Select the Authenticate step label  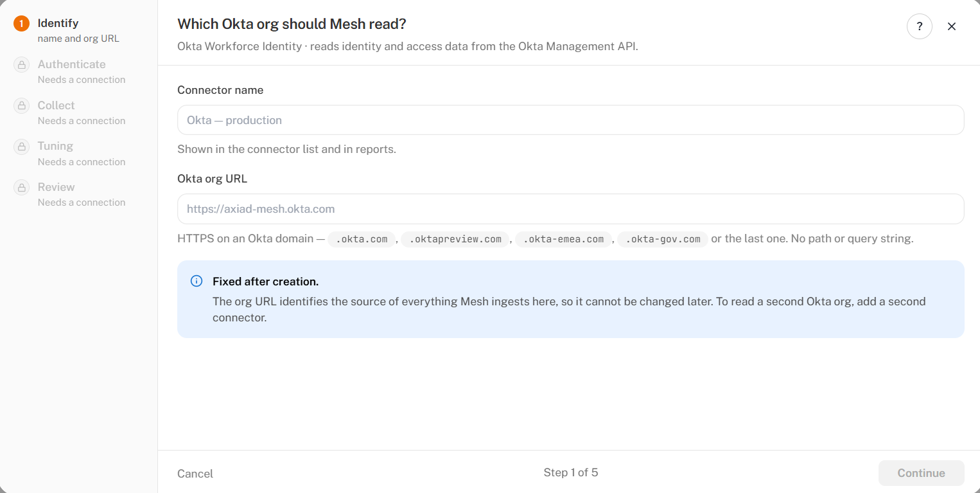(x=71, y=64)
